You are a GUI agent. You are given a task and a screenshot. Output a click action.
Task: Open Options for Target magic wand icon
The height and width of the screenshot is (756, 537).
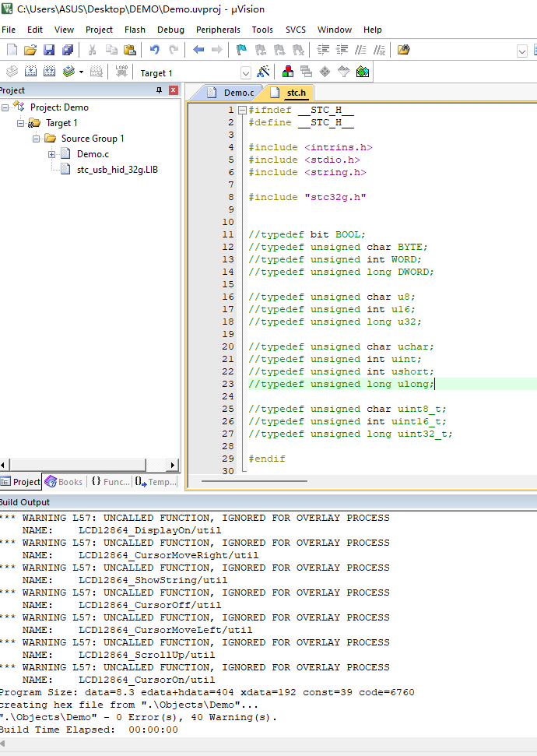[x=263, y=72]
